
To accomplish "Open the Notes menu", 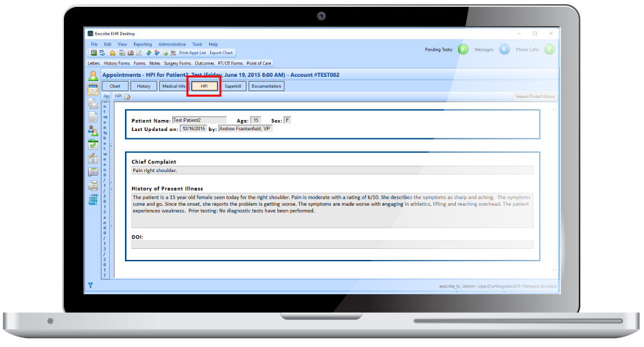I will click(155, 64).
